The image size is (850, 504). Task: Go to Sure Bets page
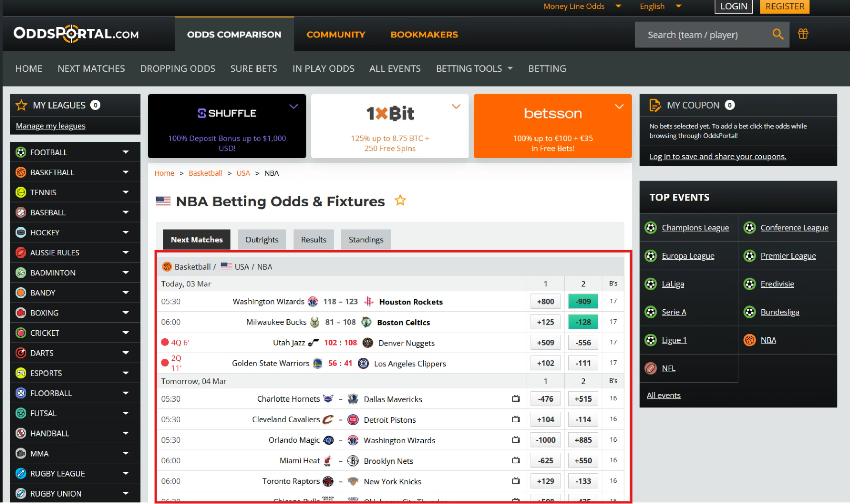point(254,69)
